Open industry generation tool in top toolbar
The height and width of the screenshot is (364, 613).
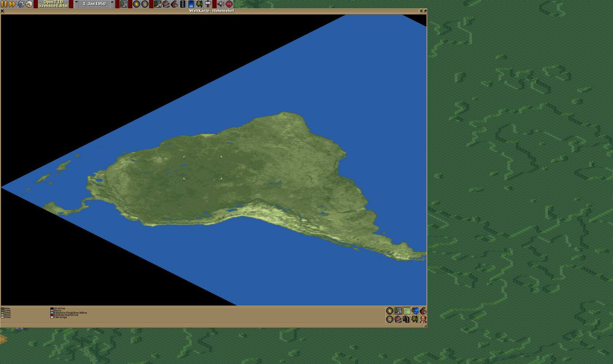click(174, 4)
